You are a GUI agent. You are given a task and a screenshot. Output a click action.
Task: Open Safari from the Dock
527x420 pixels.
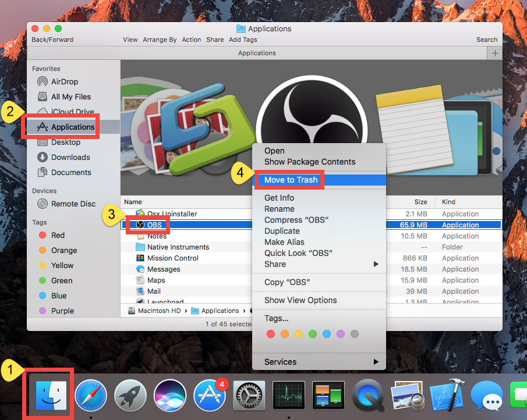coord(90,395)
